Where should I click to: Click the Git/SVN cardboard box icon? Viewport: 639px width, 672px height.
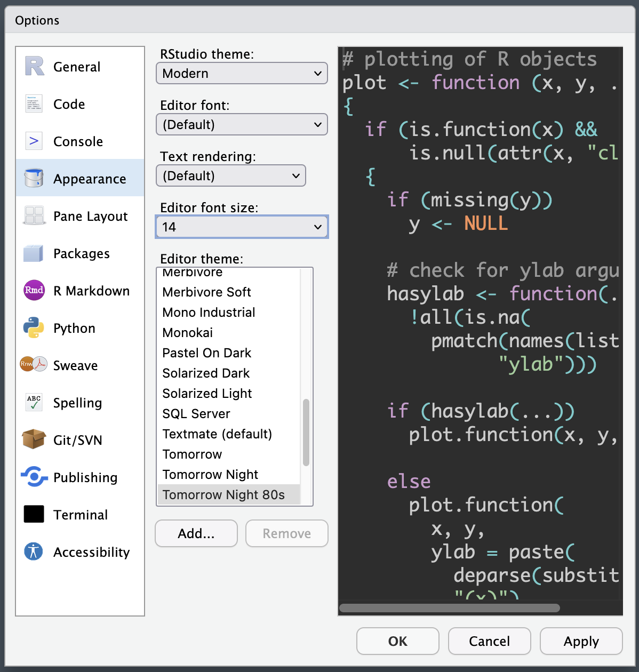point(34,439)
